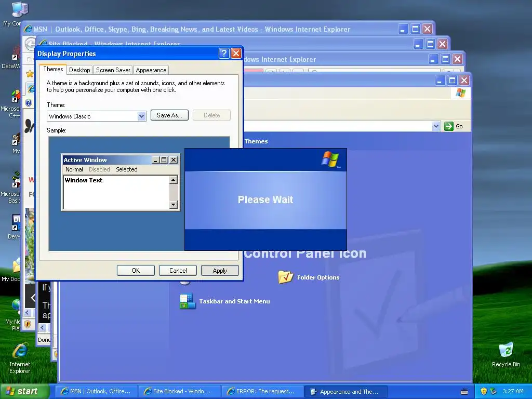This screenshot has height=399, width=532.
Task: Click the keyboard icon near system tray
Action: 464,392
